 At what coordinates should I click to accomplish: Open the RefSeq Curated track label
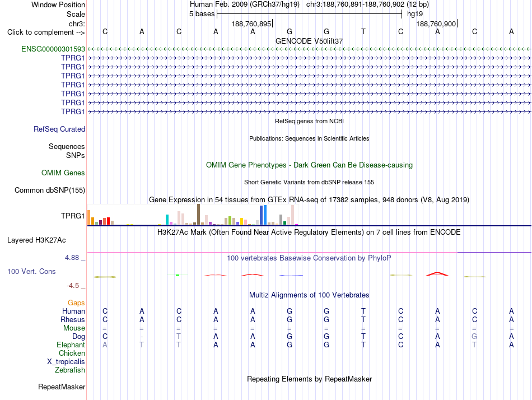tap(59, 129)
